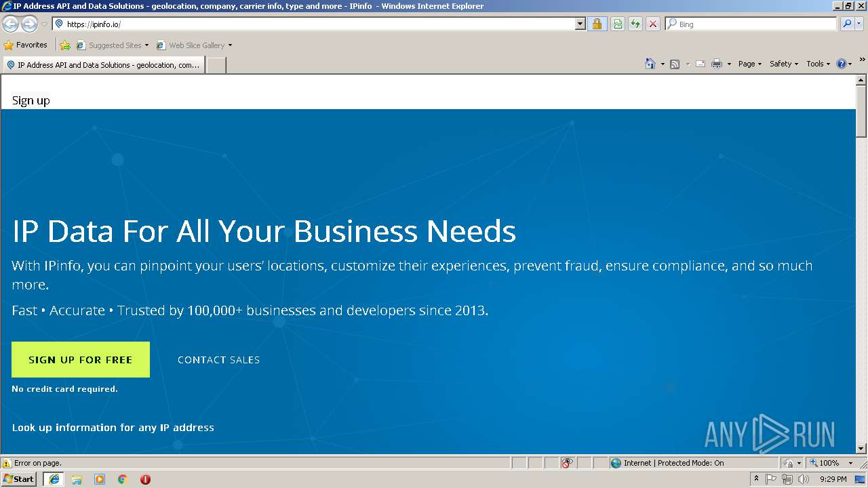Click inside the Bing search box

(751, 24)
